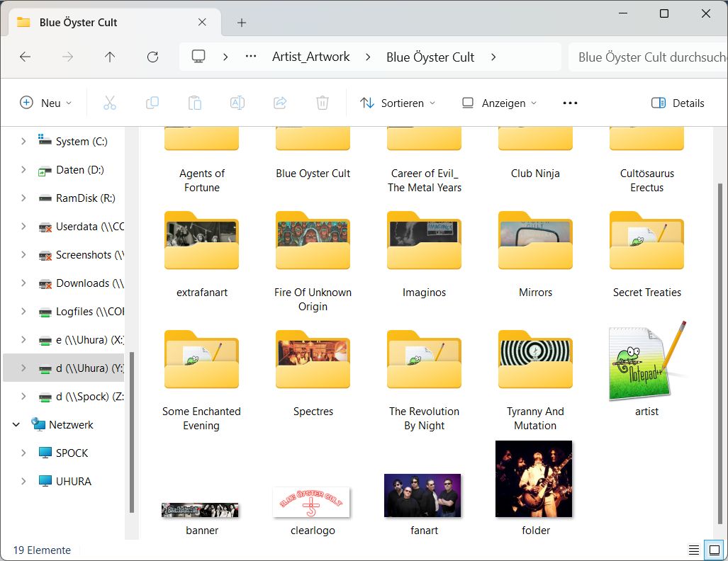Expand the SPOCK network computer
The height and width of the screenshot is (561, 728).
tap(23, 453)
